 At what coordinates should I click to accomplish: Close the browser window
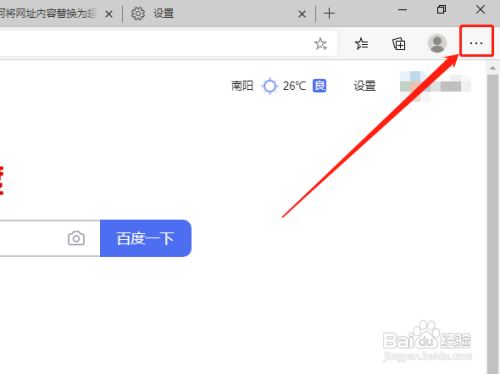[480, 10]
